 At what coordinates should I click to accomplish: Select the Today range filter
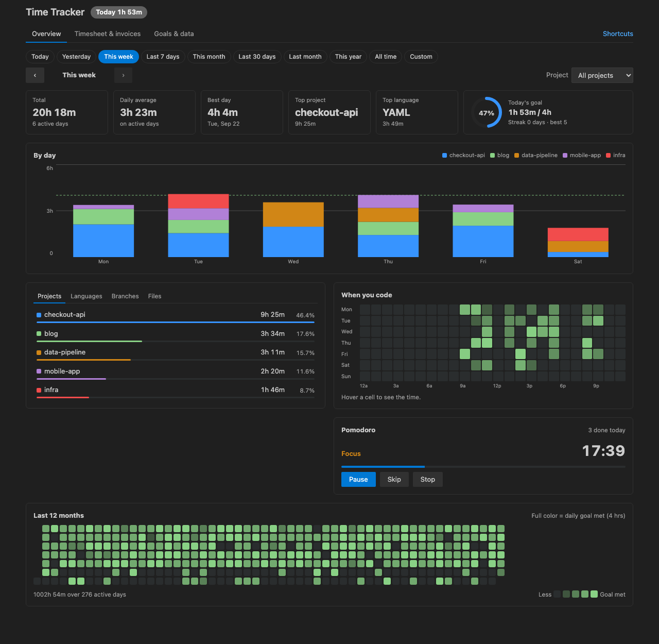pyautogui.click(x=40, y=57)
